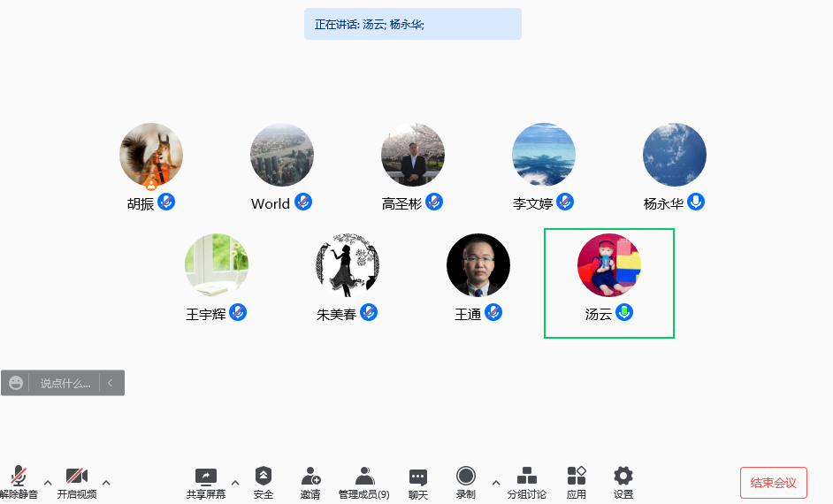Viewport: 833px width, 504px height.
Task: Click the name label World
Action: [x=271, y=204]
